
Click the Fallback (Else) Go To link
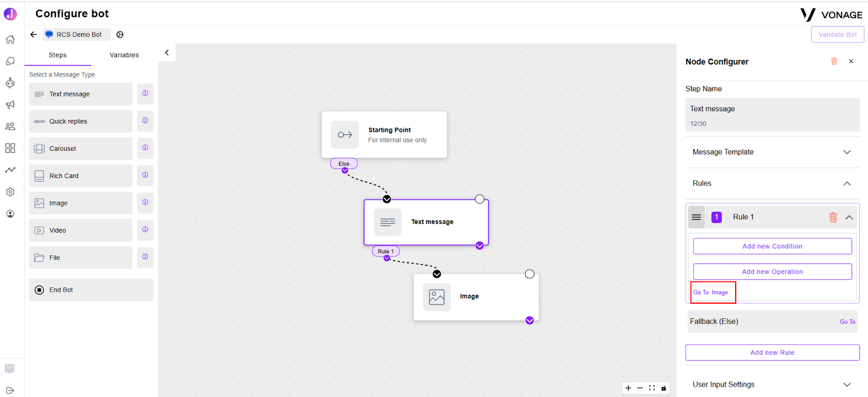click(x=847, y=322)
